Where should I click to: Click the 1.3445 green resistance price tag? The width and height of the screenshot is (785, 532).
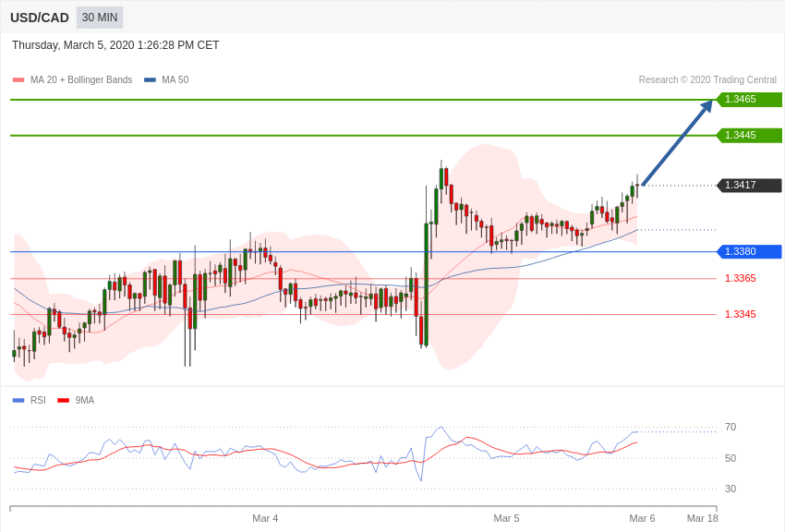coord(750,135)
